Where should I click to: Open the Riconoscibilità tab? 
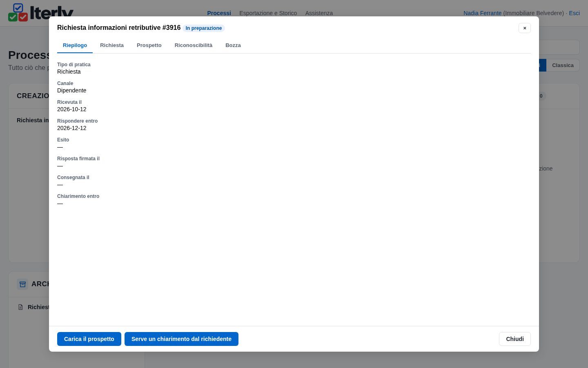[x=194, y=45]
